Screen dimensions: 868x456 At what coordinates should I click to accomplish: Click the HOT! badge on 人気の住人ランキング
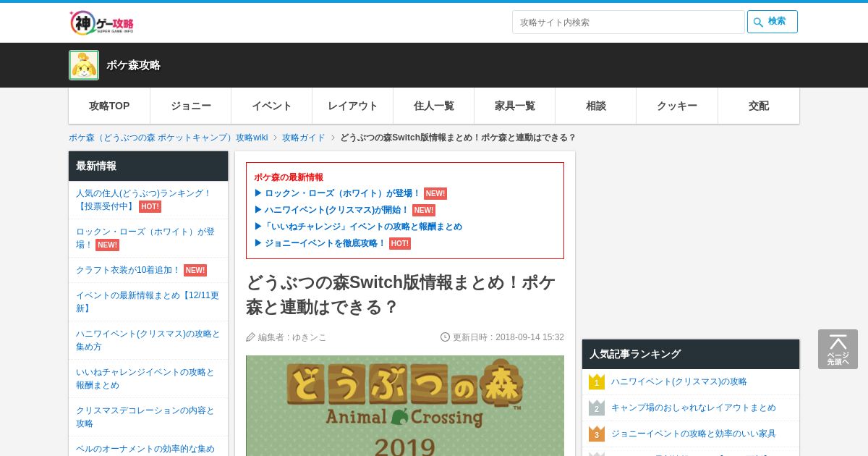pyautogui.click(x=150, y=206)
